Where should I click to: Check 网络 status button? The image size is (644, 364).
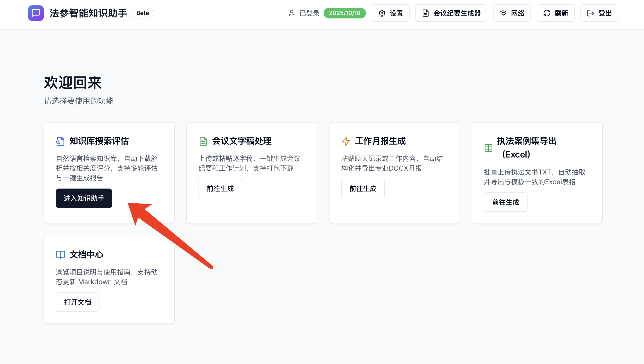point(512,13)
